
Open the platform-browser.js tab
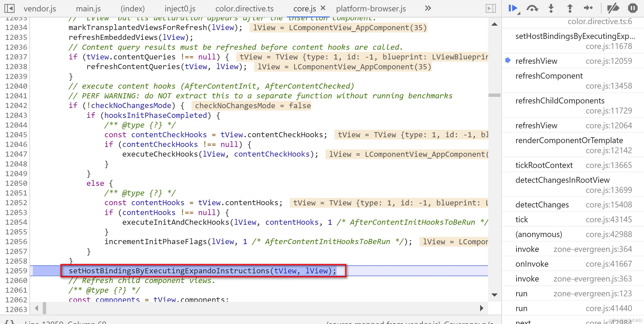coord(371,9)
